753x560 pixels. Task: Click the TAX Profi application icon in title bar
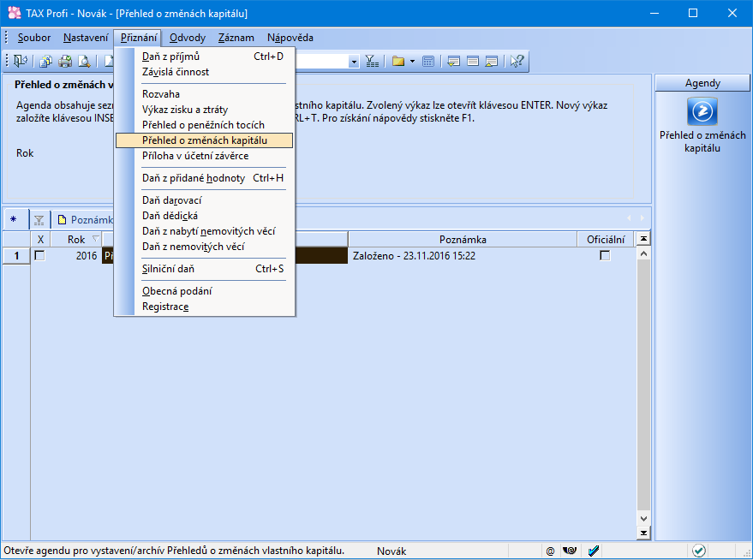[x=14, y=13]
